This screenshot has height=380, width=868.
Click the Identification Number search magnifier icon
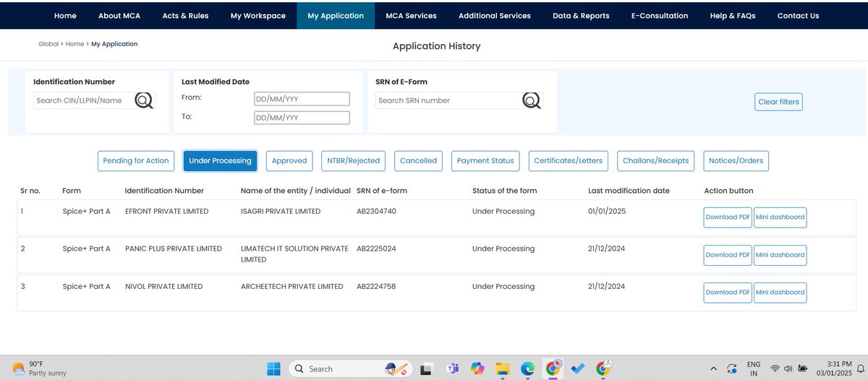tap(144, 100)
